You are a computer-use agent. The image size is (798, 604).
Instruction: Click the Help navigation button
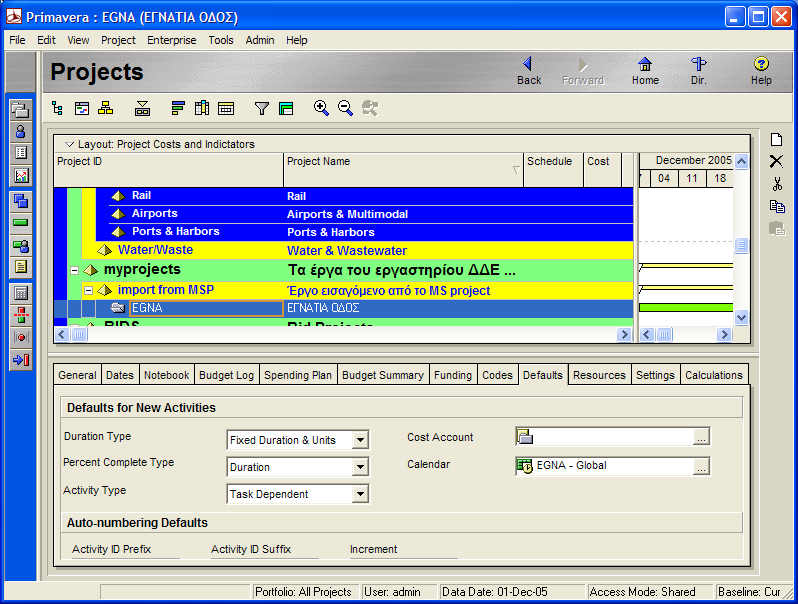tap(761, 71)
